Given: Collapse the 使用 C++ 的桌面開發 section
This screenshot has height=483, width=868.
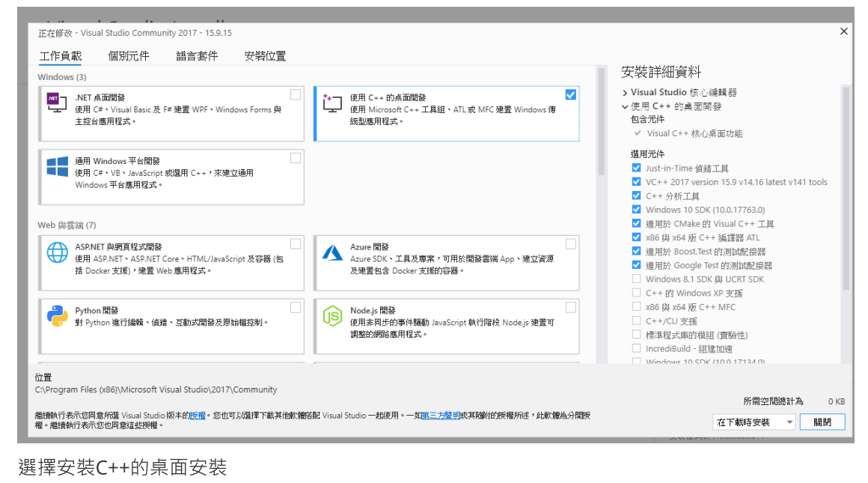Looking at the screenshot, I should [x=625, y=107].
